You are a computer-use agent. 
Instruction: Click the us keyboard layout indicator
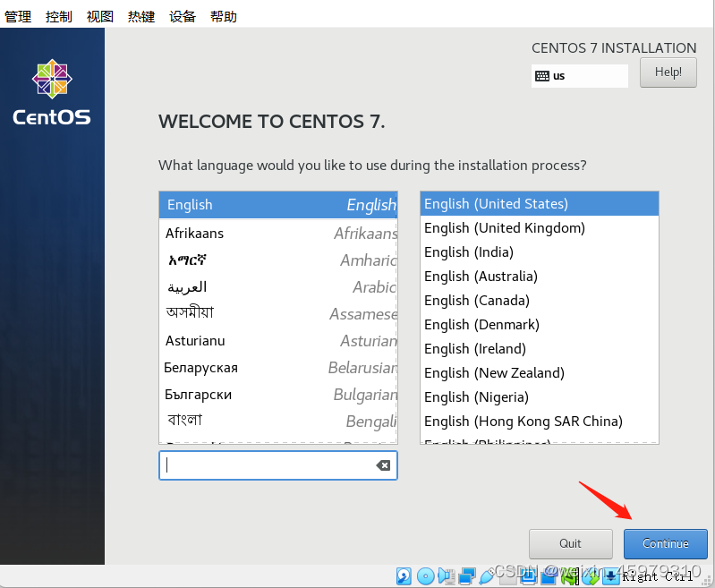tap(580, 76)
